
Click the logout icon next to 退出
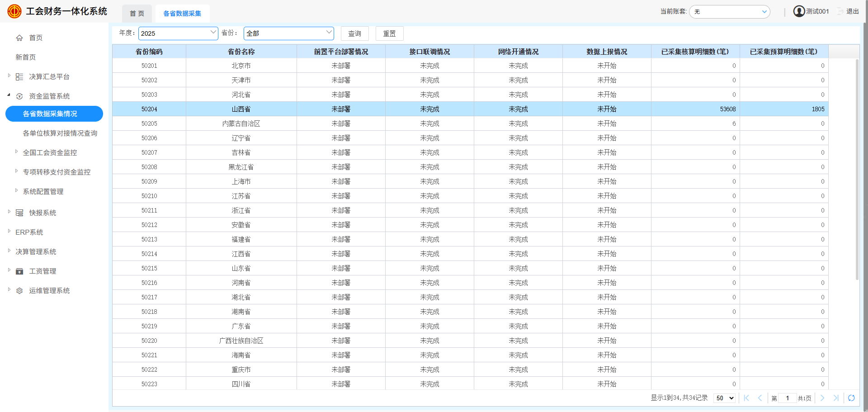840,11
